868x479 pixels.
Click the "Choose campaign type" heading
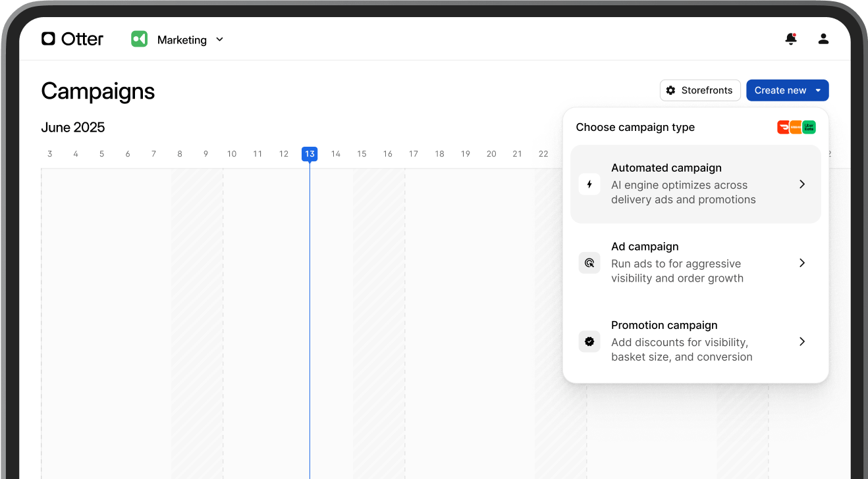click(x=636, y=128)
